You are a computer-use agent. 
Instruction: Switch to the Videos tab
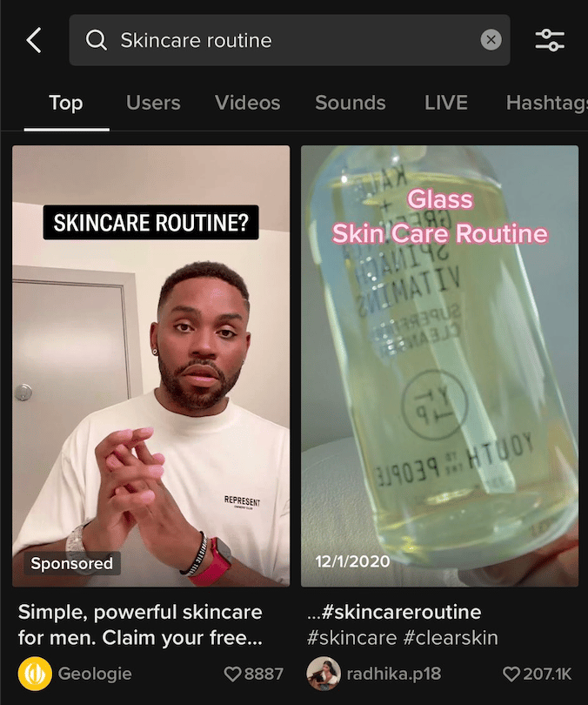click(248, 103)
